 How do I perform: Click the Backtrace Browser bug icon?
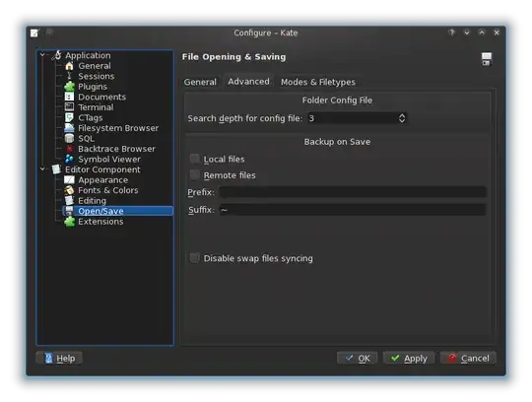(69, 149)
